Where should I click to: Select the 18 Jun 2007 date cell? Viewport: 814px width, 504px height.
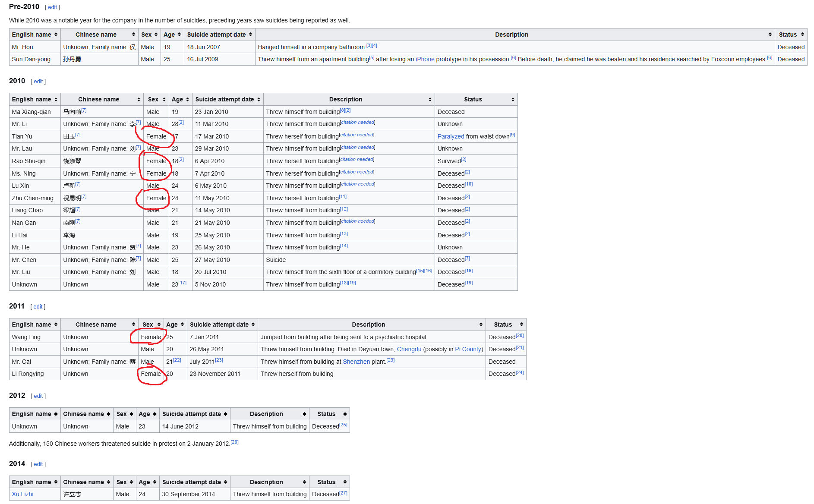point(220,47)
